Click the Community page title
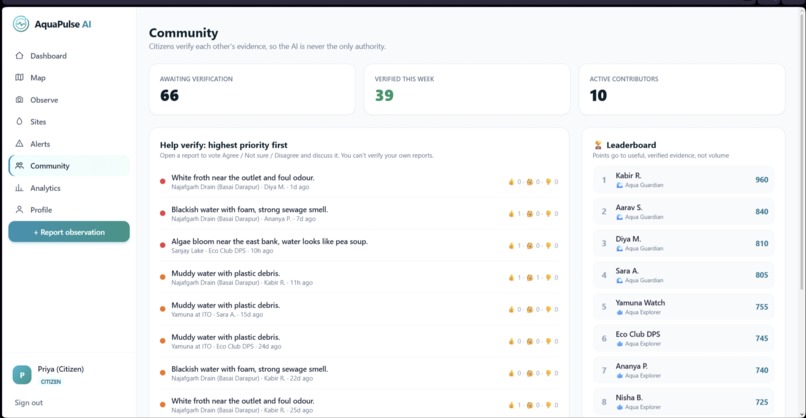The height and width of the screenshot is (418, 806). click(x=184, y=33)
